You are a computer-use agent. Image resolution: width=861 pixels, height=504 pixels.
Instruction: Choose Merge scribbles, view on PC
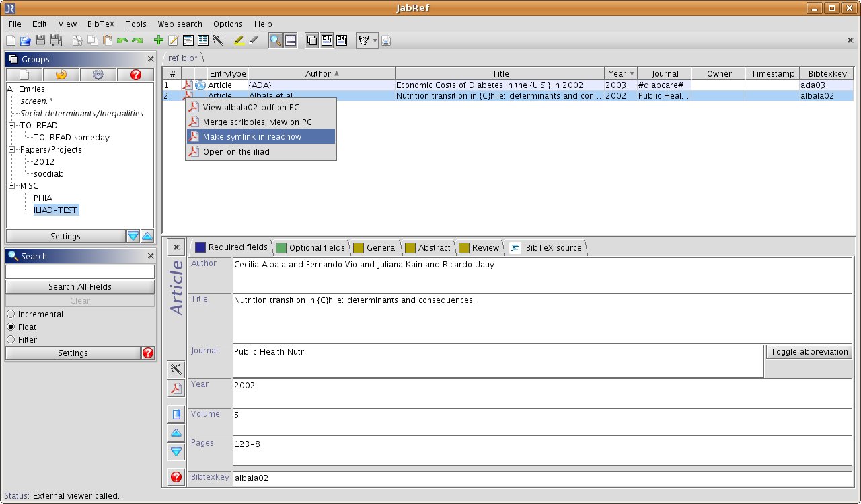pyautogui.click(x=260, y=122)
